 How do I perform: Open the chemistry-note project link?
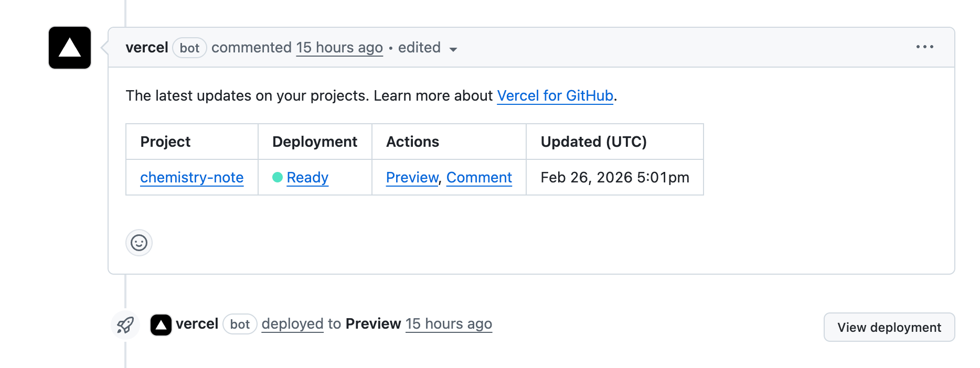click(192, 178)
